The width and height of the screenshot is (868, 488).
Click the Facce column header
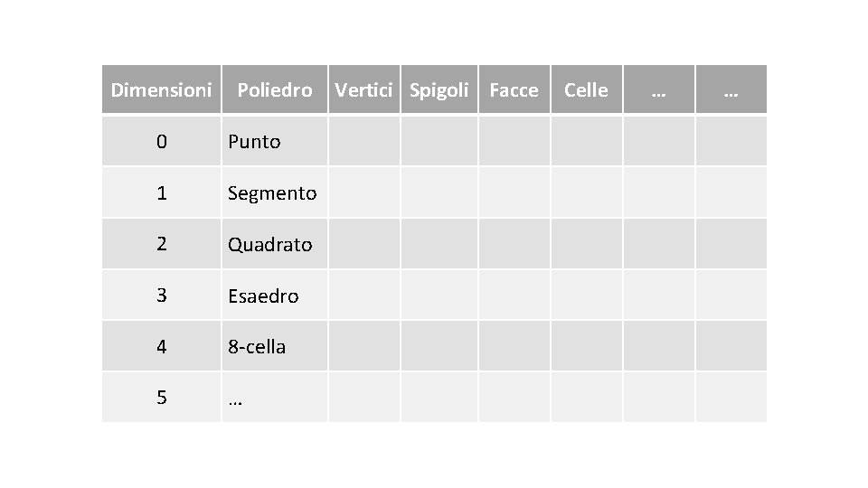tap(514, 90)
